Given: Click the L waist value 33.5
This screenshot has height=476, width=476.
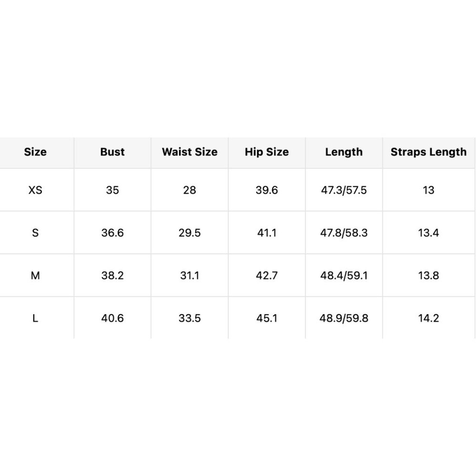Looking at the screenshot, I should click(x=190, y=318).
